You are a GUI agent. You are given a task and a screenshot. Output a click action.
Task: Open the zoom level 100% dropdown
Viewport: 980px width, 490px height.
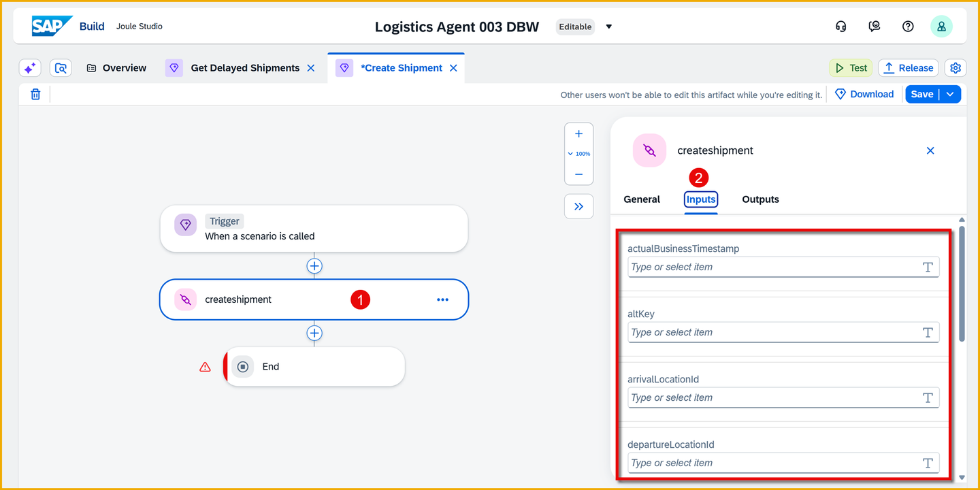coord(579,154)
